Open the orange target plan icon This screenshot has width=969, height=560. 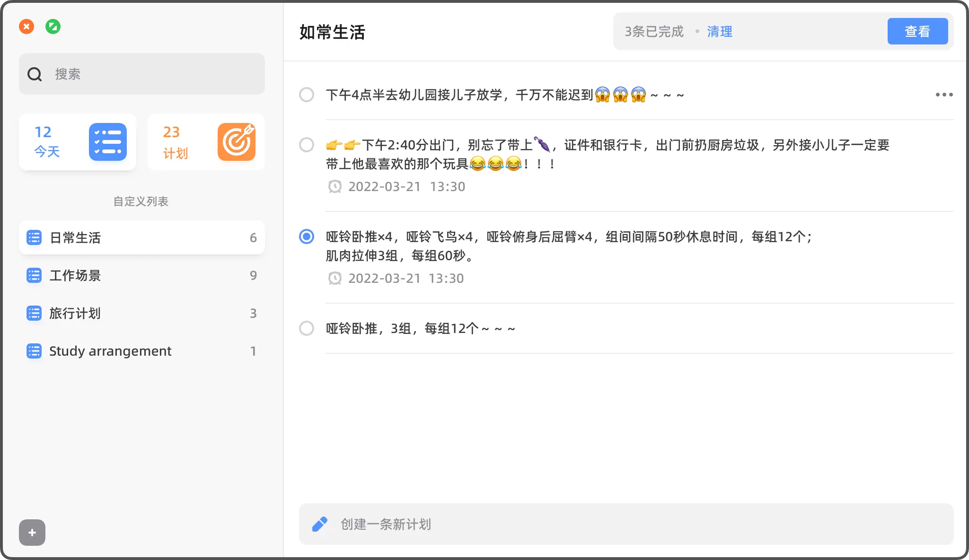tap(236, 142)
